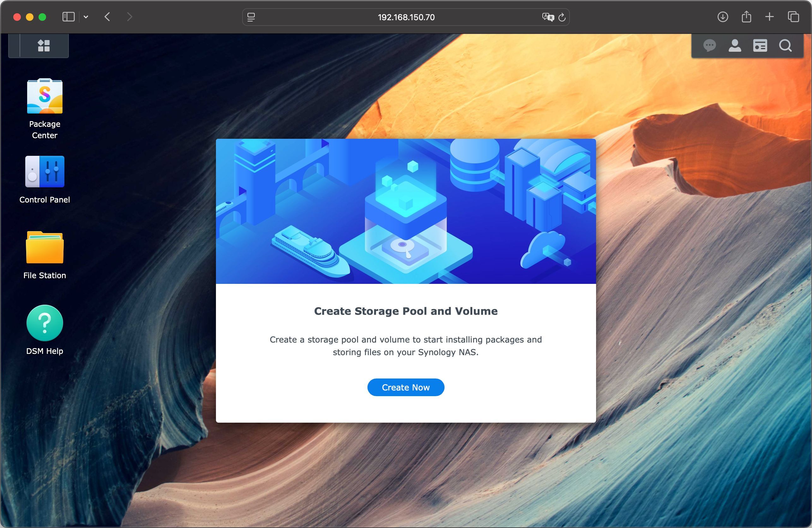The image size is (812, 528).
Task: Expand the sidebar tab group dropdown
Action: (86, 17)
